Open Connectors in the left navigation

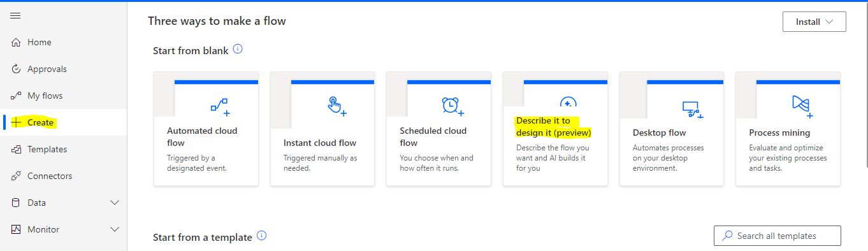point(64,176)
